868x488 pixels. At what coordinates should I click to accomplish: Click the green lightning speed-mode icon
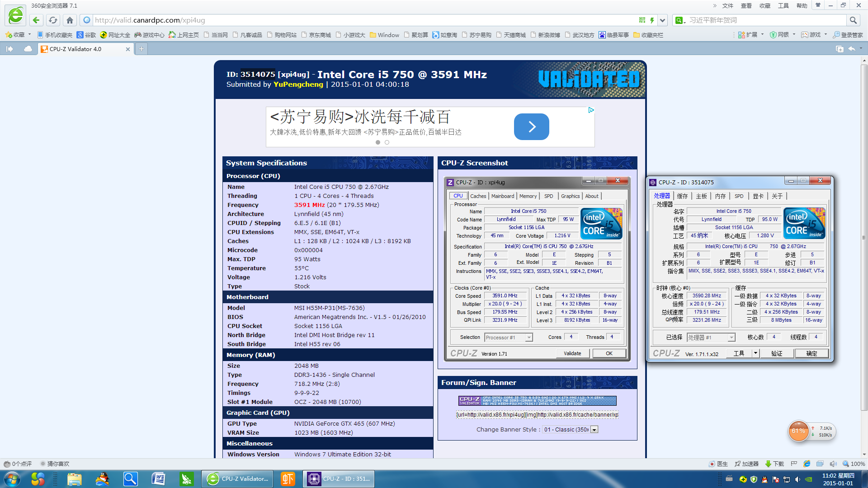coord(652,20)
